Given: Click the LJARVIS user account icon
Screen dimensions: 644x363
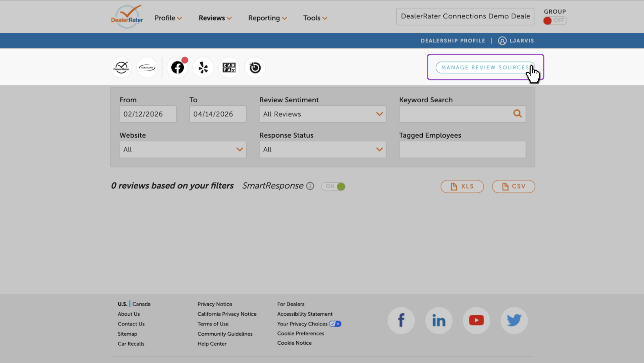Looking at the screenshot, I should (502, 41).
